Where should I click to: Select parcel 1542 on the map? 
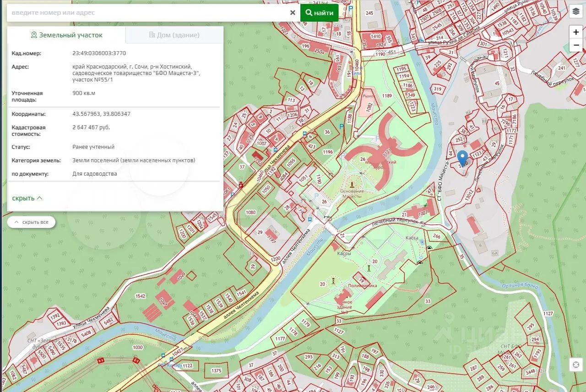click(140, 296)
